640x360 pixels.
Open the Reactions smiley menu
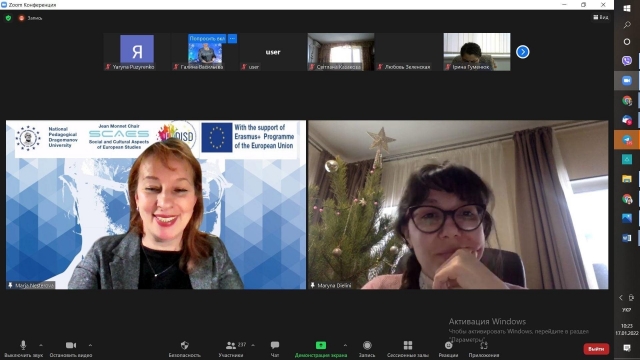[448, 348]
